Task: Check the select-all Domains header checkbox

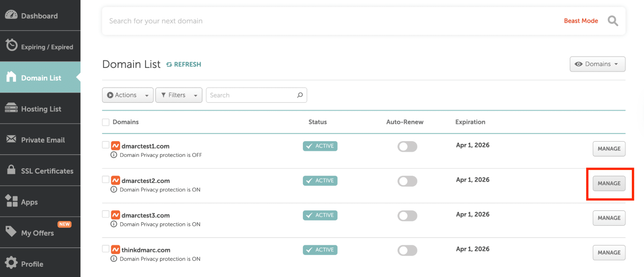Action: point(106,122)
